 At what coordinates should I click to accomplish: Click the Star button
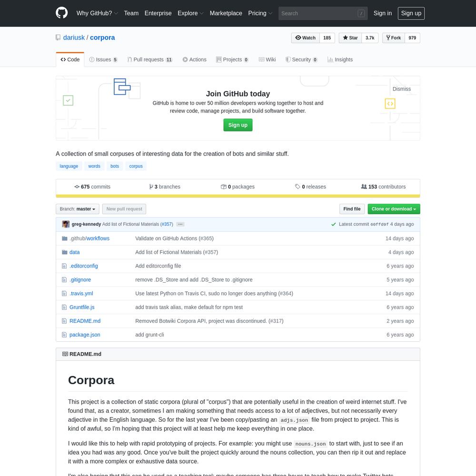(x=350, y=38)
